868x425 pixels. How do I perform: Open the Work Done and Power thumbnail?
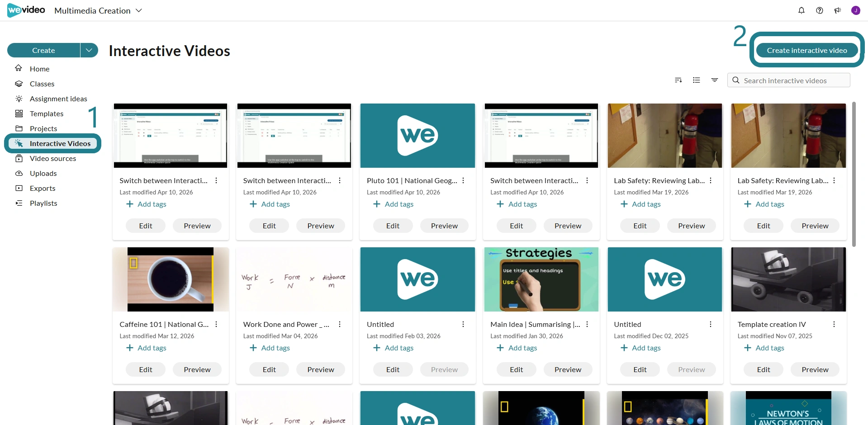tap(294, 279)
